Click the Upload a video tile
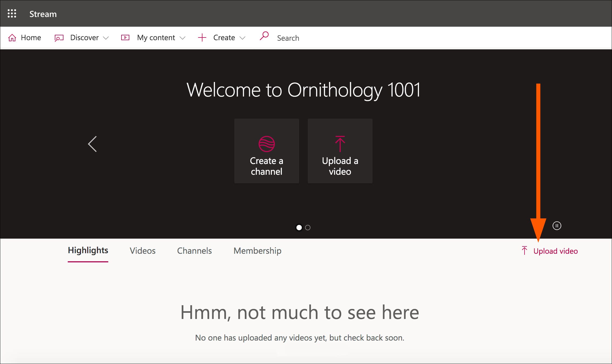Image resolution: width=612 pixels, height=364 pixels. point(340,151)
